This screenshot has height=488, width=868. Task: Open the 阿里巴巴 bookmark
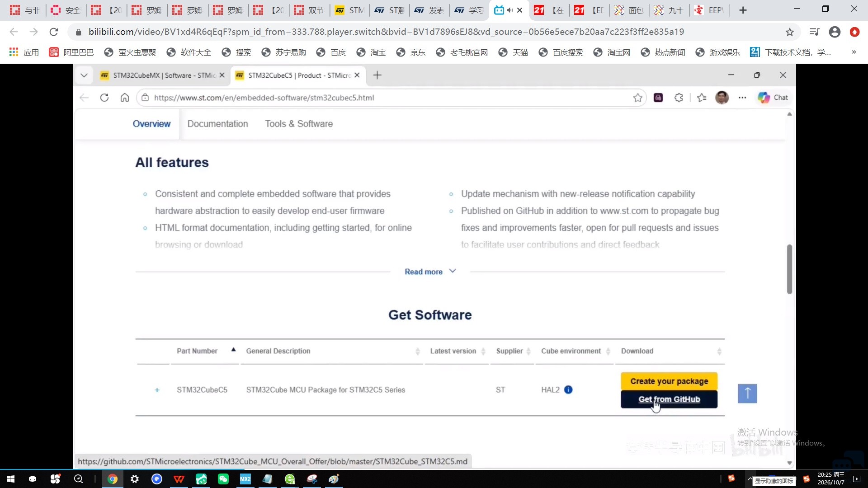pyautogui.click(x=71, y=52)
